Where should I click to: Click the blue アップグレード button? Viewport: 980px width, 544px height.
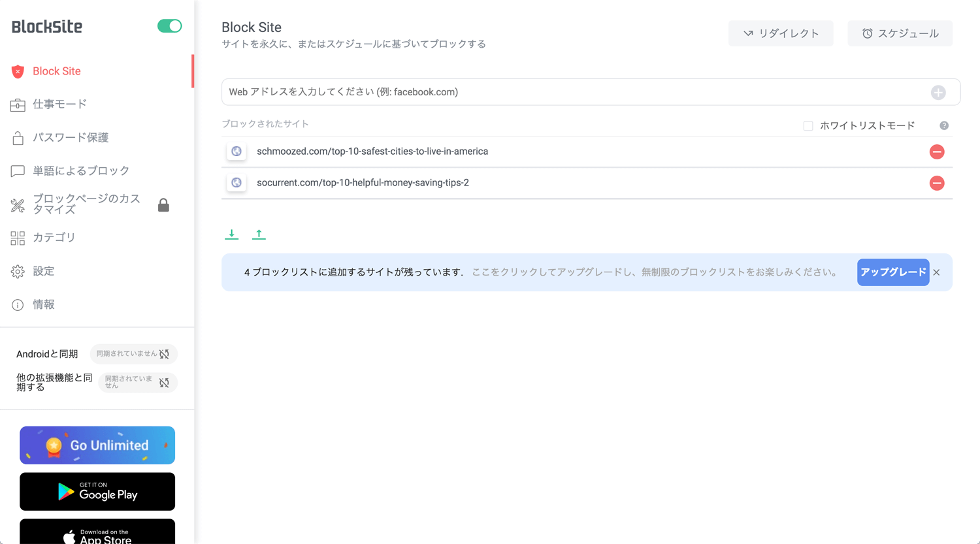click(893, 272)
